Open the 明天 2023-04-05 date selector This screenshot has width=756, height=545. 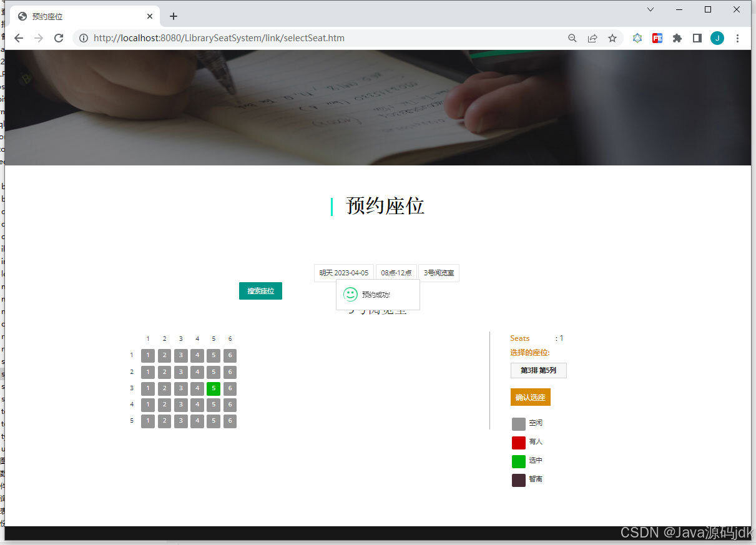344,273
